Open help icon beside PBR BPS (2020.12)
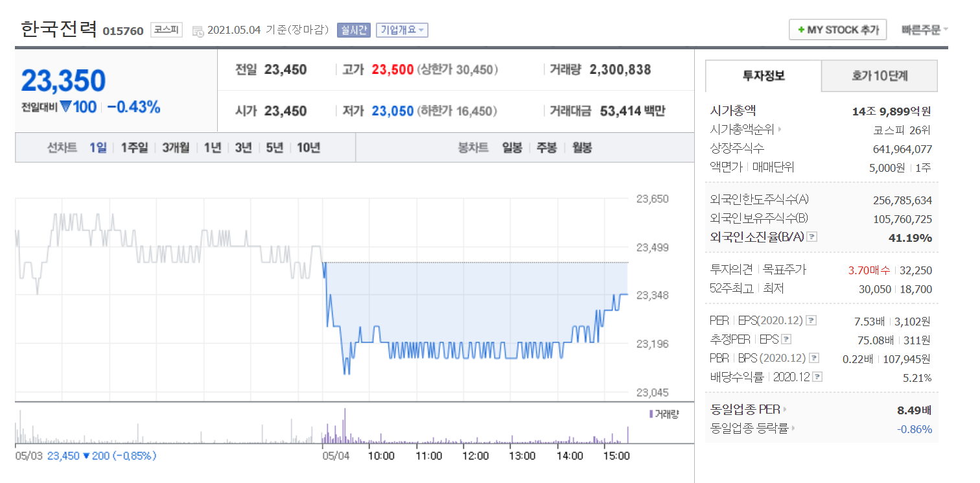 pos(814,358)
